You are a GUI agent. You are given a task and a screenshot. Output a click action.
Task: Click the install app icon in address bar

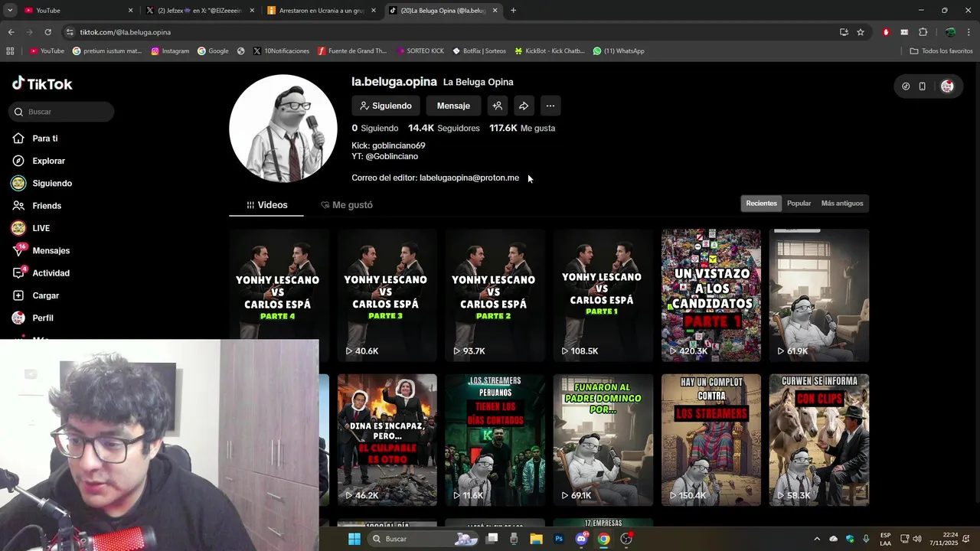pyautogui.click(x=844, y=32)
